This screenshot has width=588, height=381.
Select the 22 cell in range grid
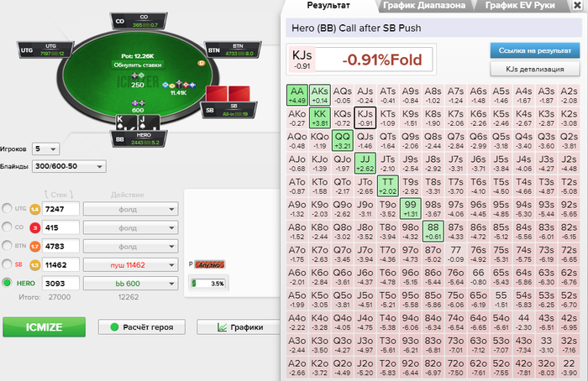pyautogui.click(x=569, y=367)
